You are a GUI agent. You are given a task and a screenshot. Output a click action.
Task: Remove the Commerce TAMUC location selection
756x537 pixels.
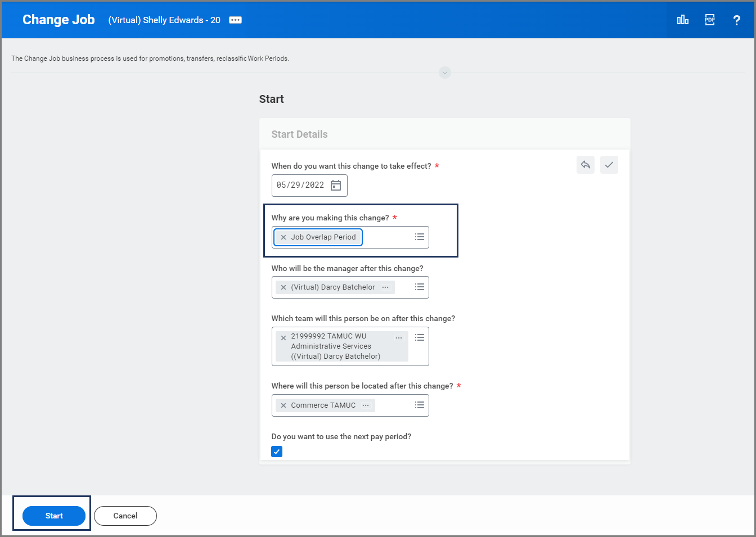coord(283,405)
